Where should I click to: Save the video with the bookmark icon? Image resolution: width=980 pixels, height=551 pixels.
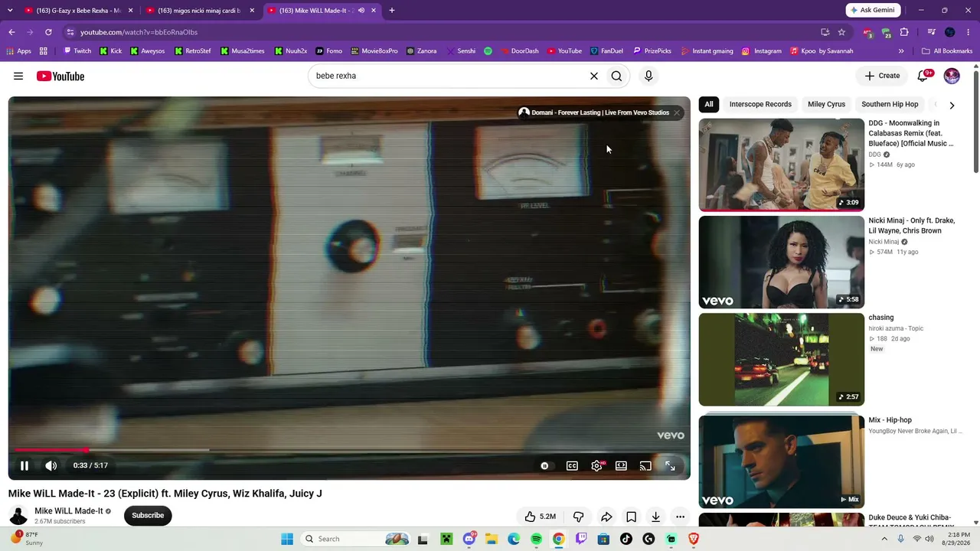[x=631, y=517]
